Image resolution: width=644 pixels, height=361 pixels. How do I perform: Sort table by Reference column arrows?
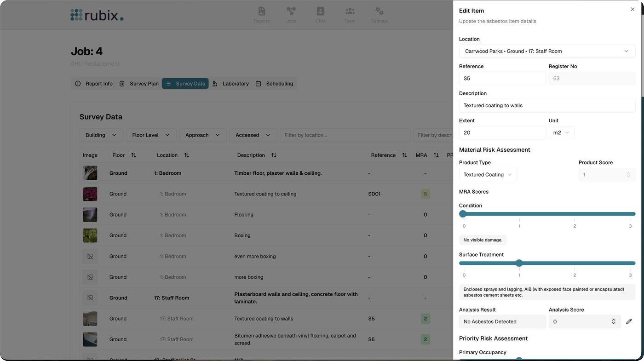[x=405, y=155]
